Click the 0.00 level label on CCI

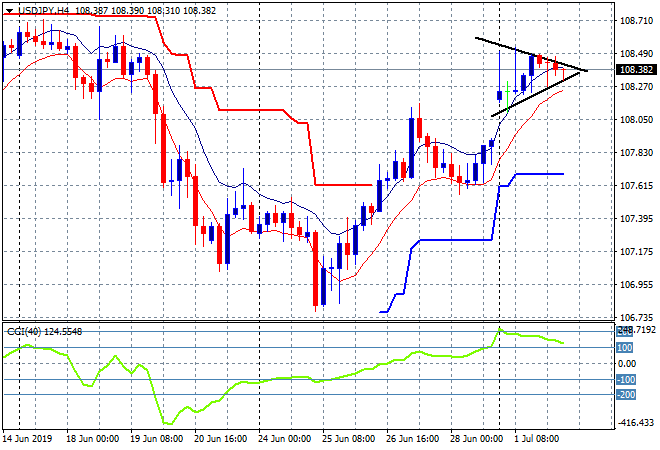pos(627,364)
